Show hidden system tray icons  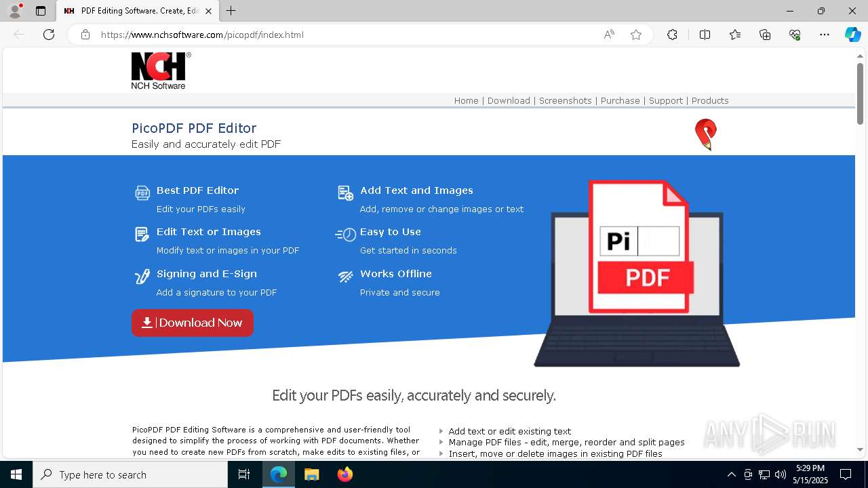click(731, 474)
